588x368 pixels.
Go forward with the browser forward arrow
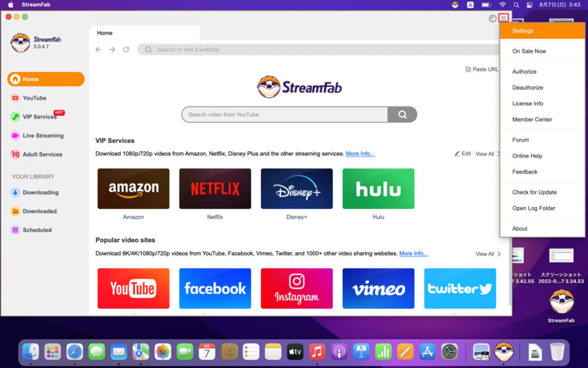pyautogui.click(x=112, y=49)
